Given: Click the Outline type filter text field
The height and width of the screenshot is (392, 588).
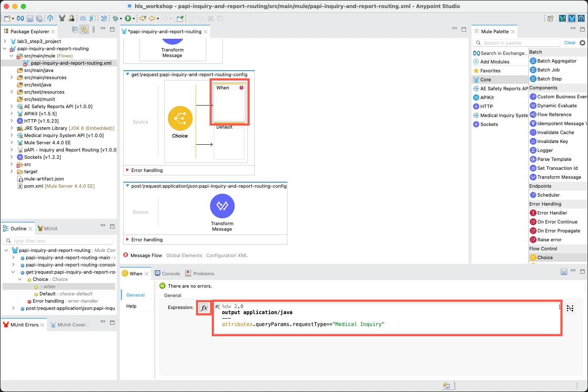Looking at the screenshot, I should coord(58,241).
